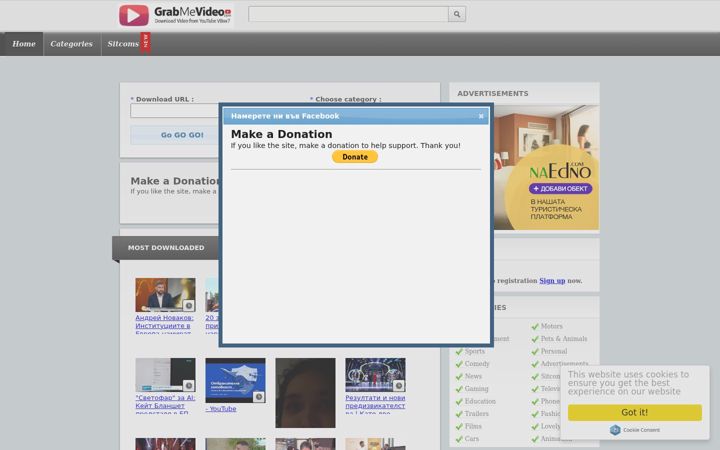The width and height of the screenshot is (720, 450).
Task: Select the News category
Action: click(473, 376)
